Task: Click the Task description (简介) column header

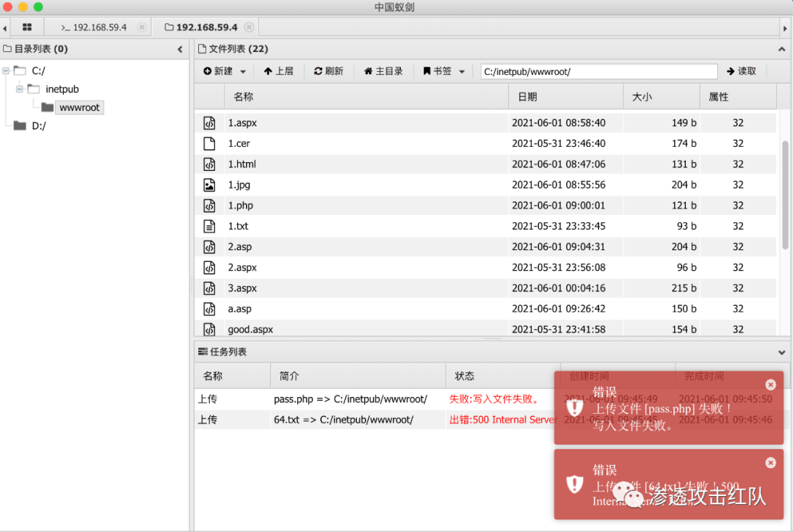Action: [358, 376]
